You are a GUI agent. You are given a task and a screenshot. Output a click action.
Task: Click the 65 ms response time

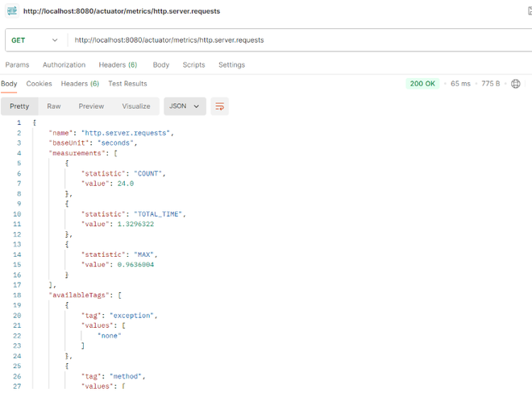[460, 84]
